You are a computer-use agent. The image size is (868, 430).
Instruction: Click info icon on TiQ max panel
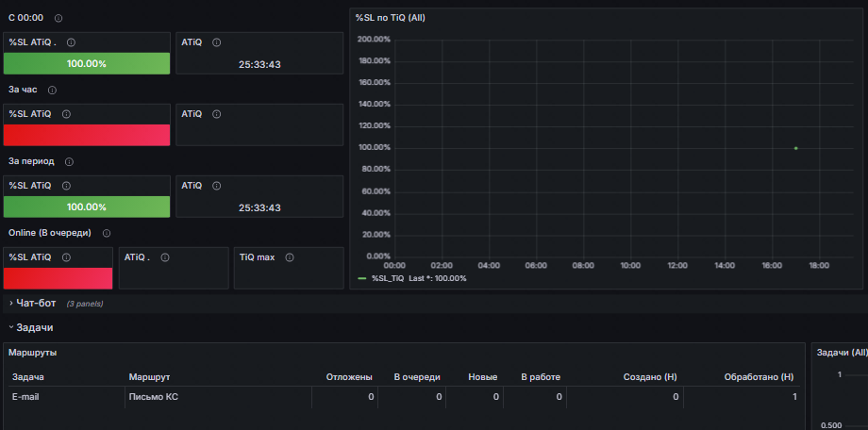pyautogui.click(x=289, y=257)
